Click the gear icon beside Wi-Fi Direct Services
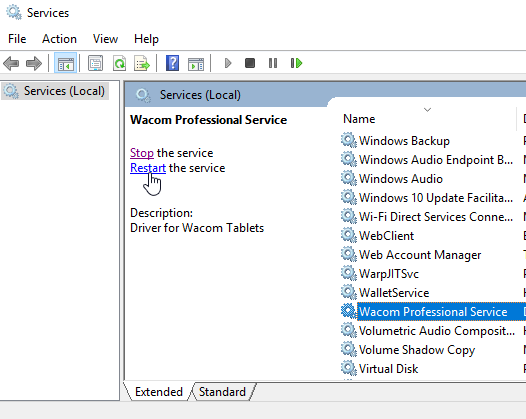Screen dimensions: 526x419 pyautogui.click(x=349, y=216)
